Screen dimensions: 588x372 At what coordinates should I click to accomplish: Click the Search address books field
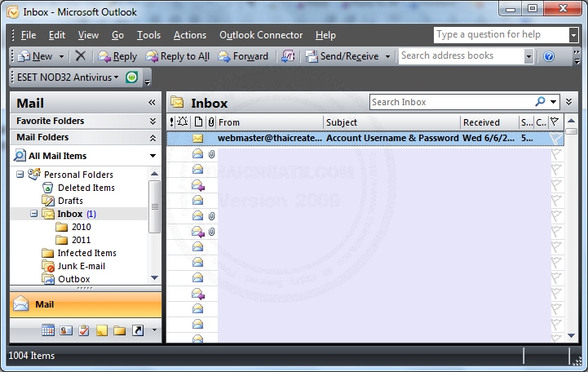(x=462, y=55)
